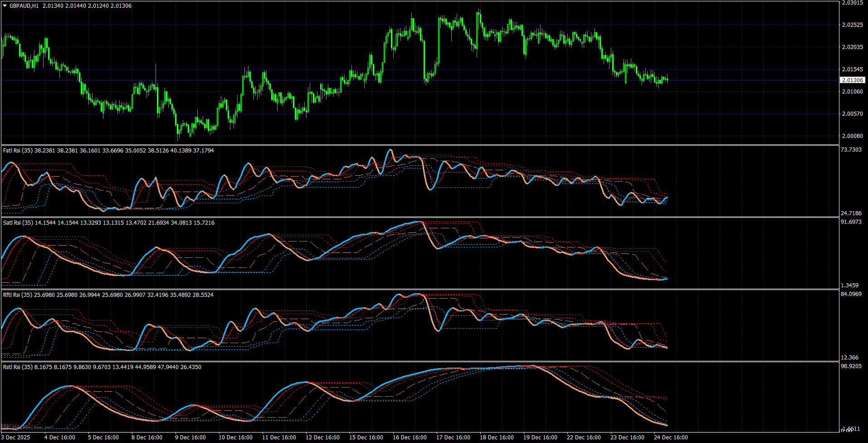Click the 2.00080 price scale label
868x443 pixels.
853,136
